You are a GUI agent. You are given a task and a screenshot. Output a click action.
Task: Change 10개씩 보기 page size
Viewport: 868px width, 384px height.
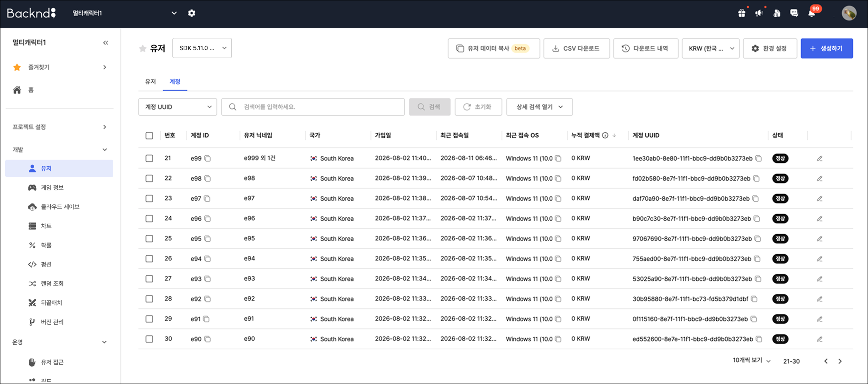pos(751,360)
